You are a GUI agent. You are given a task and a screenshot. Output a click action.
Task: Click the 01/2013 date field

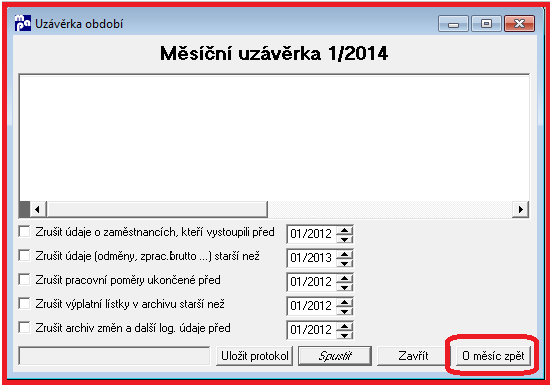click(x=311, y=258)
